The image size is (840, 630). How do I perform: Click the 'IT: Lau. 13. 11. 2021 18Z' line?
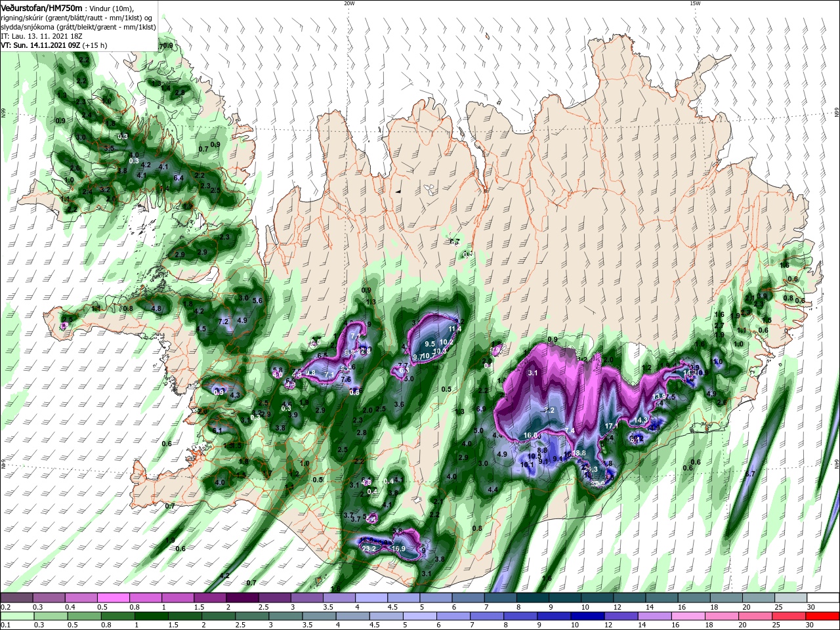(x=41, y=36)
